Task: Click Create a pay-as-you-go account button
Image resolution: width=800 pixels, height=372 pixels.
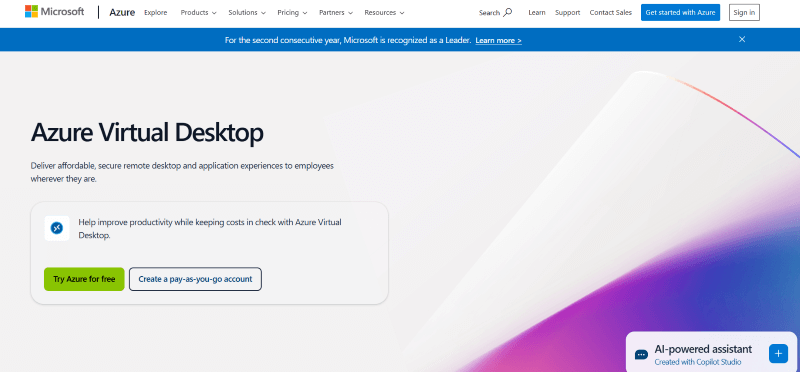Action: click(x=195, y=279)
